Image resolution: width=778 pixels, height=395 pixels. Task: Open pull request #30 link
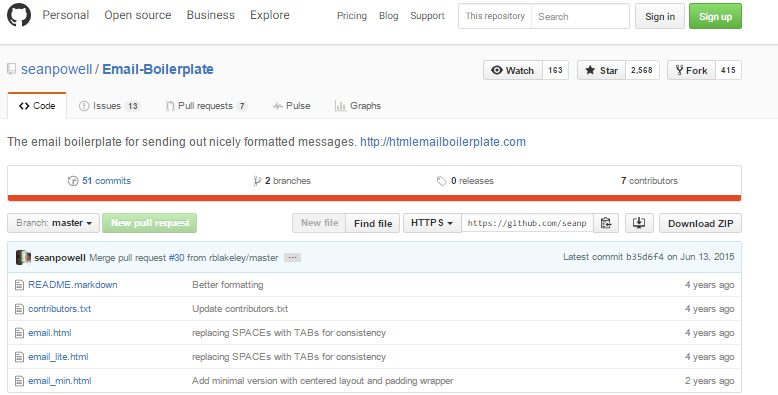pos(176,258)
